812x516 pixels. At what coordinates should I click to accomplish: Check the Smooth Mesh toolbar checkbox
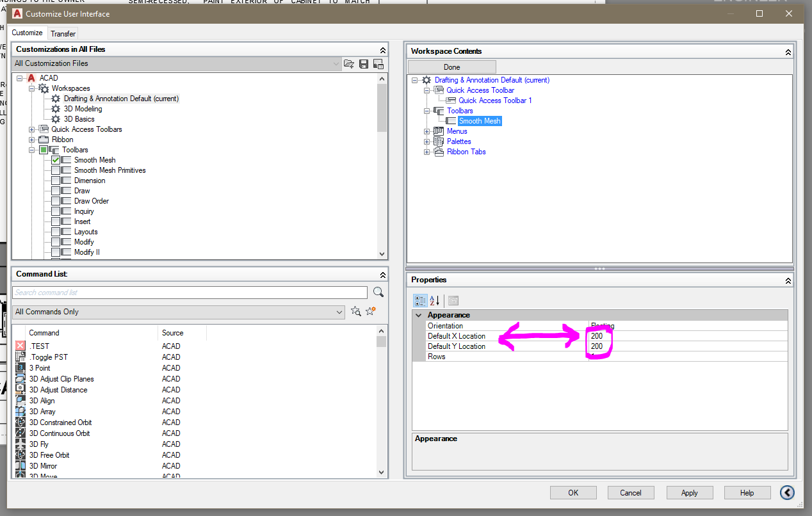pos(55,159)
